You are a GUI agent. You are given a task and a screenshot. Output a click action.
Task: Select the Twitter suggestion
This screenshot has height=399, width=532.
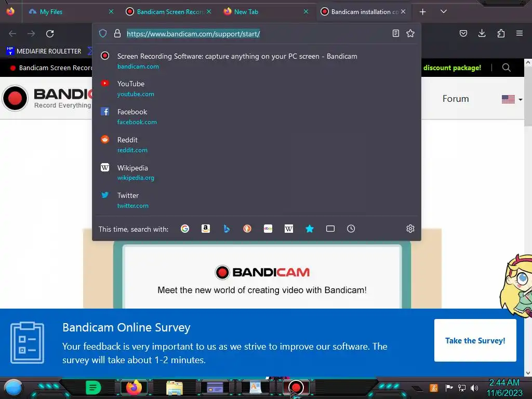point(257,200)
